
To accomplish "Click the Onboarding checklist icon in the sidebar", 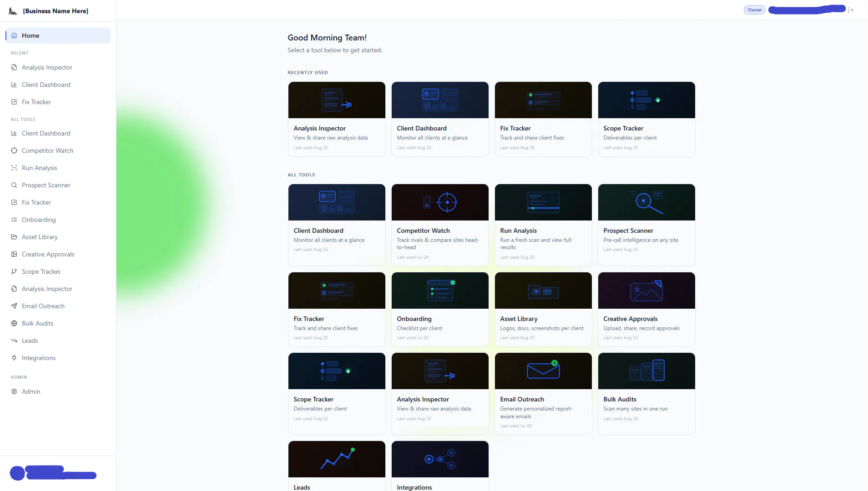I will pos(14,220).
